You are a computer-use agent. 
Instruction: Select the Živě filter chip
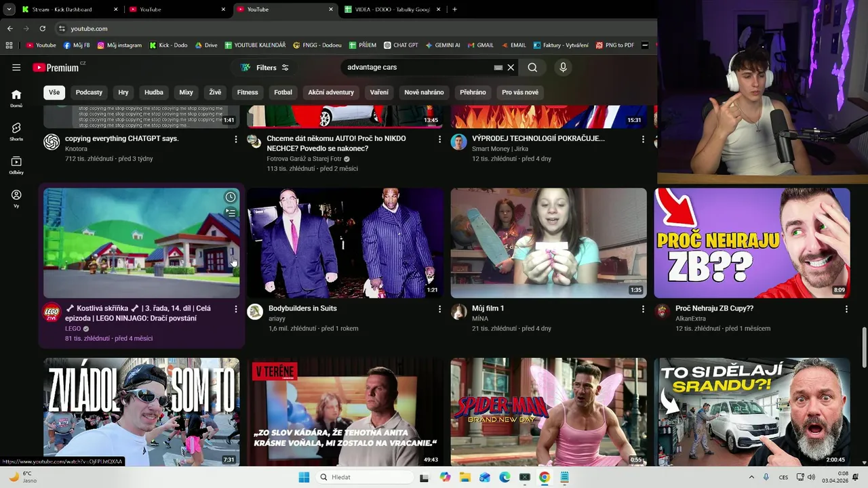[215, 92]
